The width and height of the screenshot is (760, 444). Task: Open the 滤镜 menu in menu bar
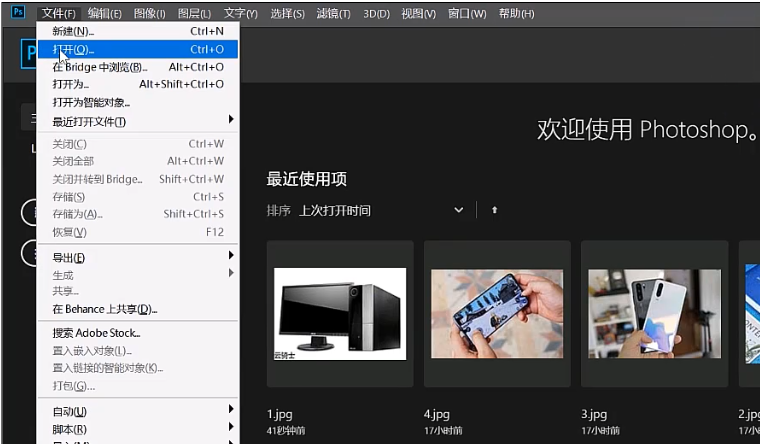click(x=332, y=13)
